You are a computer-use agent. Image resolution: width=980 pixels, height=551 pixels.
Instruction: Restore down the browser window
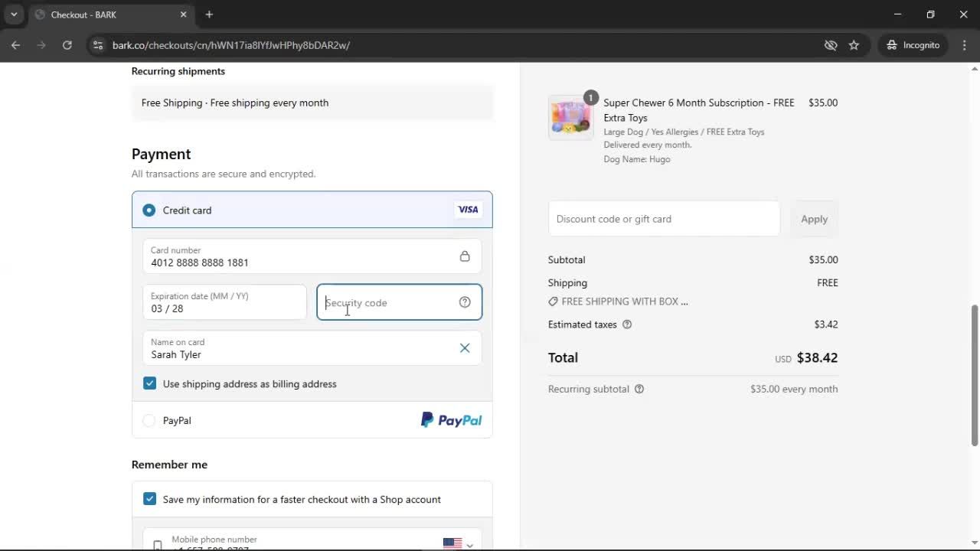(x=930, y=15)
